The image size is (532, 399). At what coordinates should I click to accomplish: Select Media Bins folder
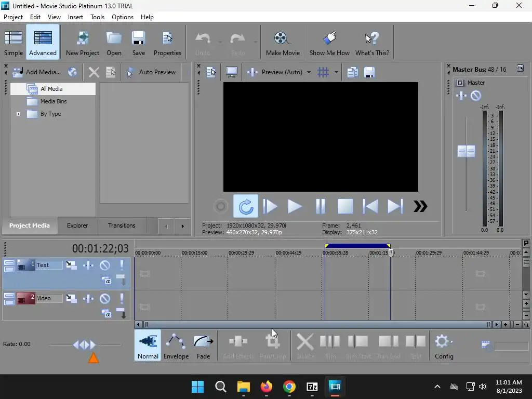[x=53, y=101]
